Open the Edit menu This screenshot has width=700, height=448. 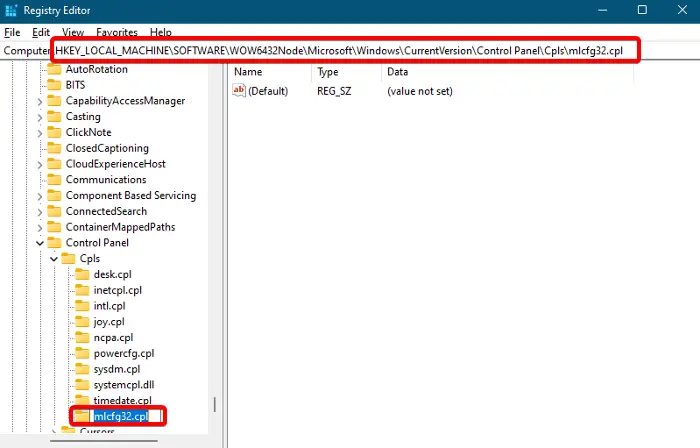point(41,33)
